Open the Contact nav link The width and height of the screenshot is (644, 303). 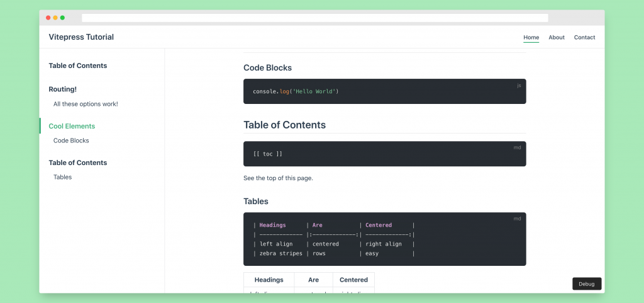584,37
